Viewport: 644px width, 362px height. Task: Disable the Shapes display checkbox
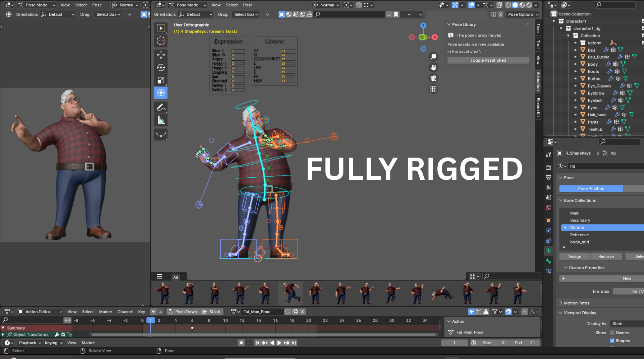(612, 341)
